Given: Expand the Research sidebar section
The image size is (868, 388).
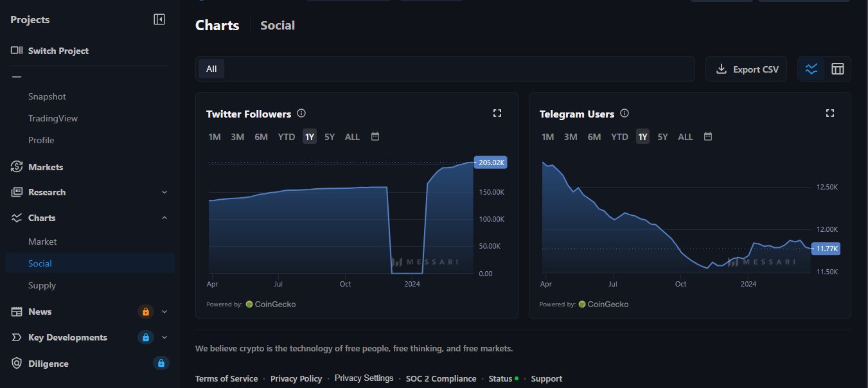Looking at the screenshot, I should [164, 192].
